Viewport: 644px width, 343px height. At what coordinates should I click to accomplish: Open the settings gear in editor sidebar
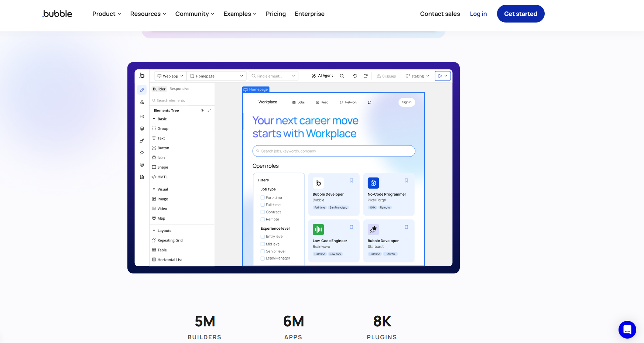coord(142,165)
